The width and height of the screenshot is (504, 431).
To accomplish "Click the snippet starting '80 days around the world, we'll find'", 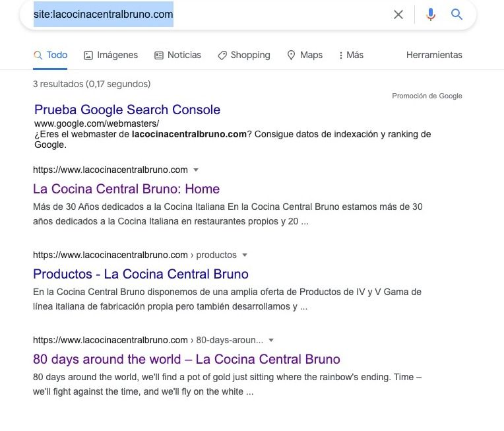I will click(x=227, y=384).
